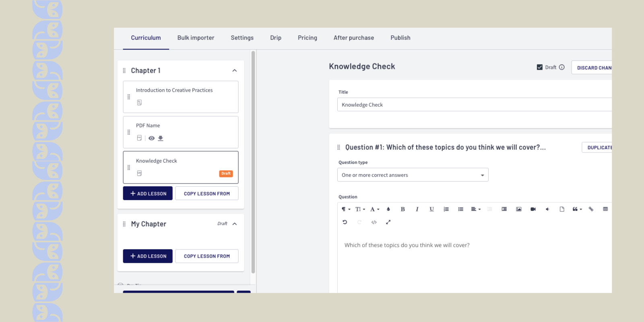Click the question text editing area

tap(475, 262)
